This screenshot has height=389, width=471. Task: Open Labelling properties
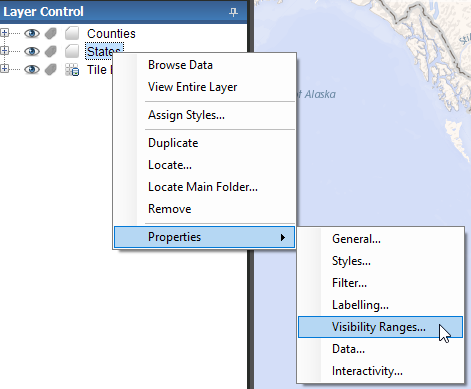point(380,305)
